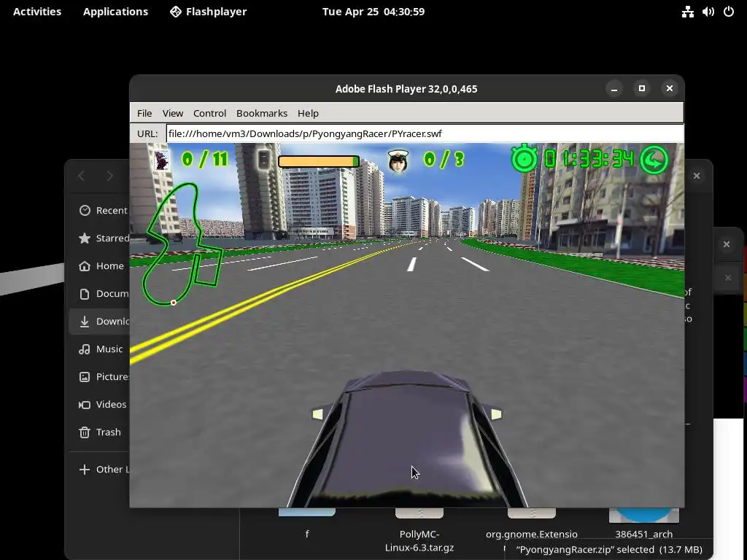The height and width of the screenshot is (560, 747).
Task: Click the monument statue collectible icon
Action: pos(161,160)
